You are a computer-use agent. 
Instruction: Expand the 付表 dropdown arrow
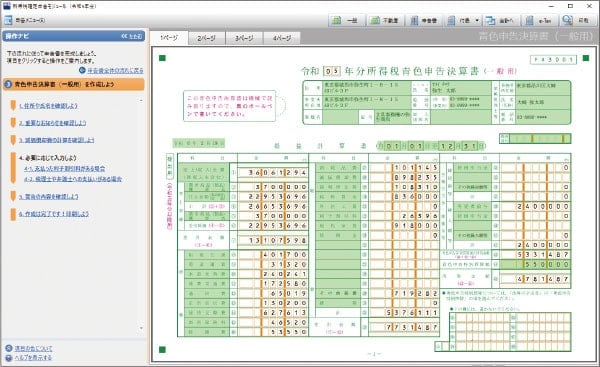(477, 20)
